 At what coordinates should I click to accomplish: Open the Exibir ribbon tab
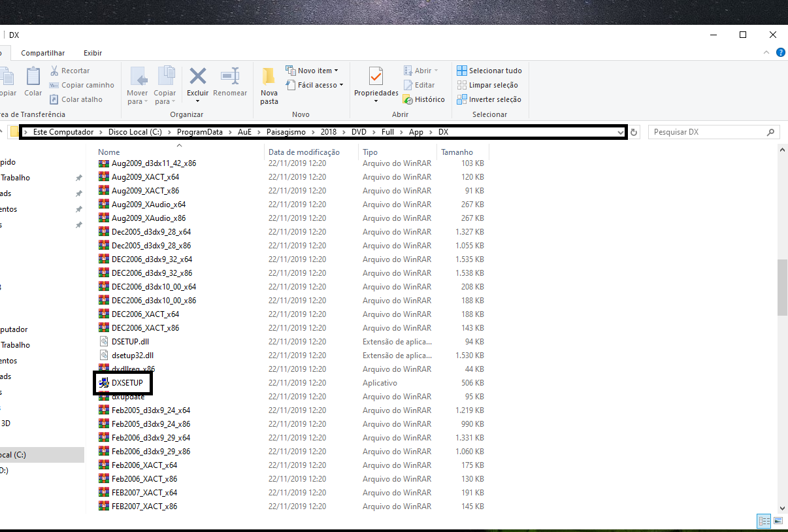click(93, 53)
